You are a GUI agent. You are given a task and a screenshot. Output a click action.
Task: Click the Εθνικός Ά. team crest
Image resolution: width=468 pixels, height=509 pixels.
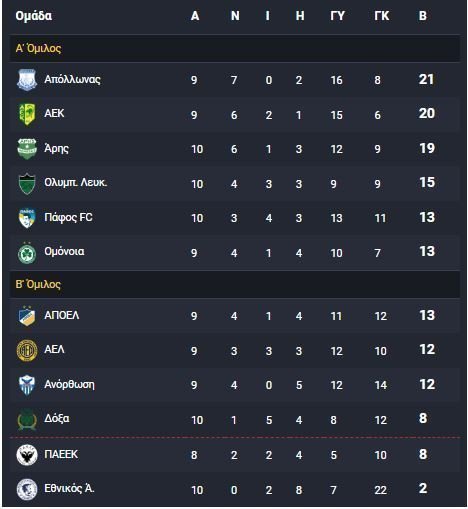[x=27, y=489]
